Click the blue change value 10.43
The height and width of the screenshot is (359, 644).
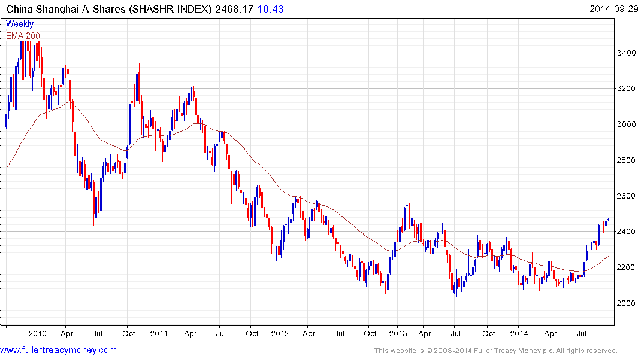point(271,9)
